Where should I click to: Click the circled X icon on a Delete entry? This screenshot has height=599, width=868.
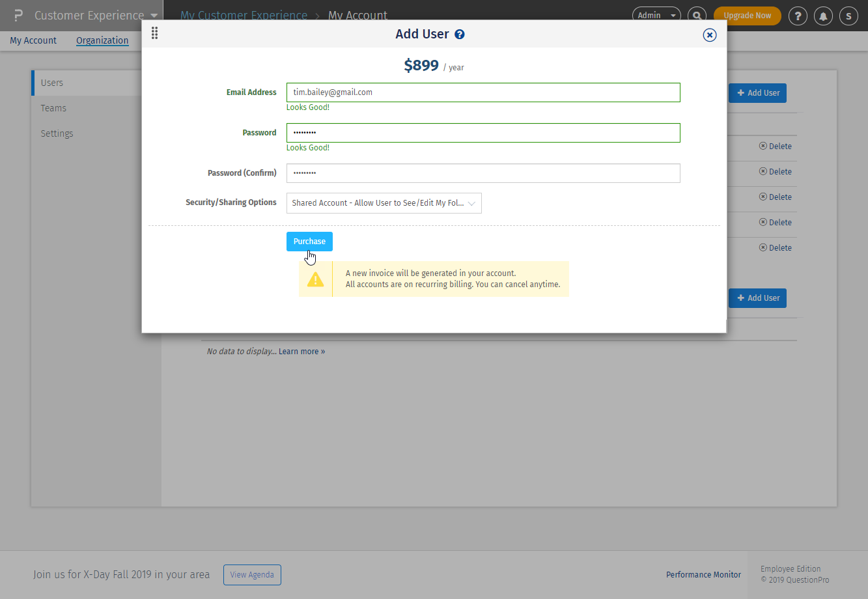point(762,146)
